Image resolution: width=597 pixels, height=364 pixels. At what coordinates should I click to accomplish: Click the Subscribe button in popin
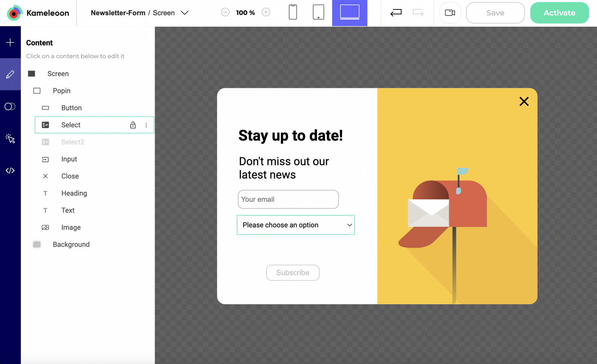[x=293, y=273]
